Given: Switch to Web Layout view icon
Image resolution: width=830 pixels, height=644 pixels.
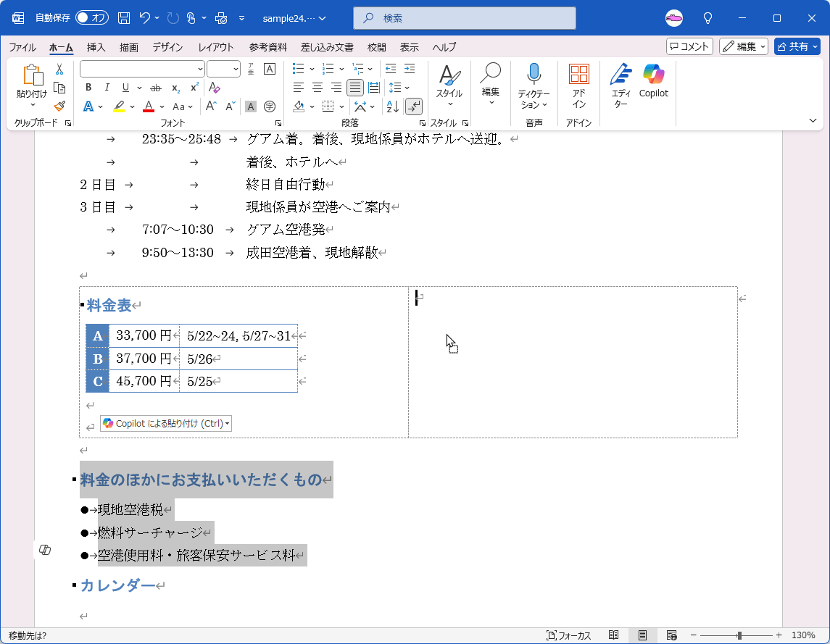Looking at the screenshot, I should click(671, 635).
